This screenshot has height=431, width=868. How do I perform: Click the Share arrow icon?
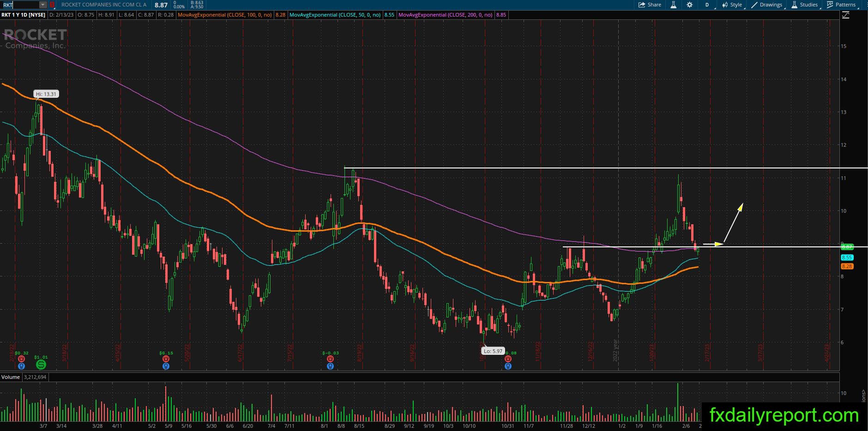tap(642, 5)
